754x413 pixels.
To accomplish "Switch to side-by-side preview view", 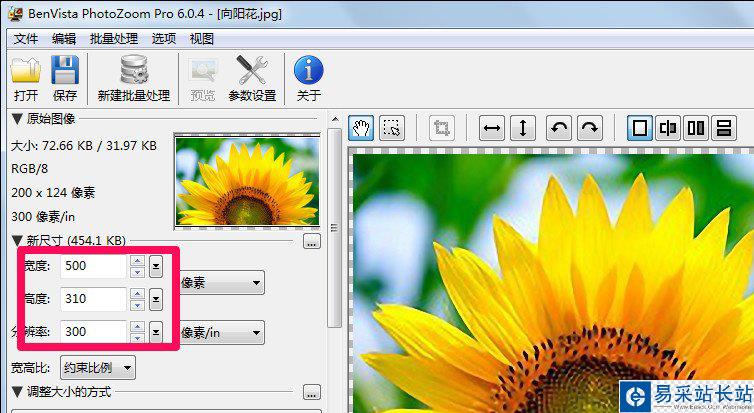I will (696, 128).
